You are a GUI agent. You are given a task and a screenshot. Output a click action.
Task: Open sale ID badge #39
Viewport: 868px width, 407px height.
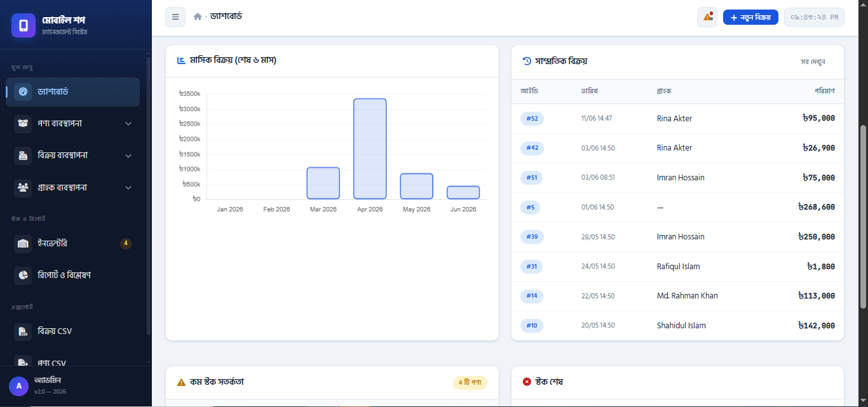pos(532,237)
